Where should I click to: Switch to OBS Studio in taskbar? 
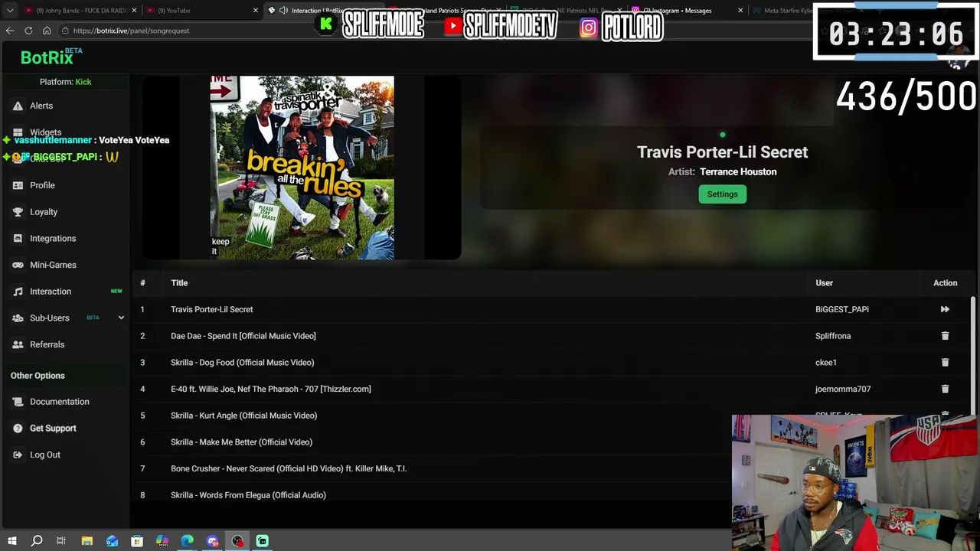coord(237,541)
